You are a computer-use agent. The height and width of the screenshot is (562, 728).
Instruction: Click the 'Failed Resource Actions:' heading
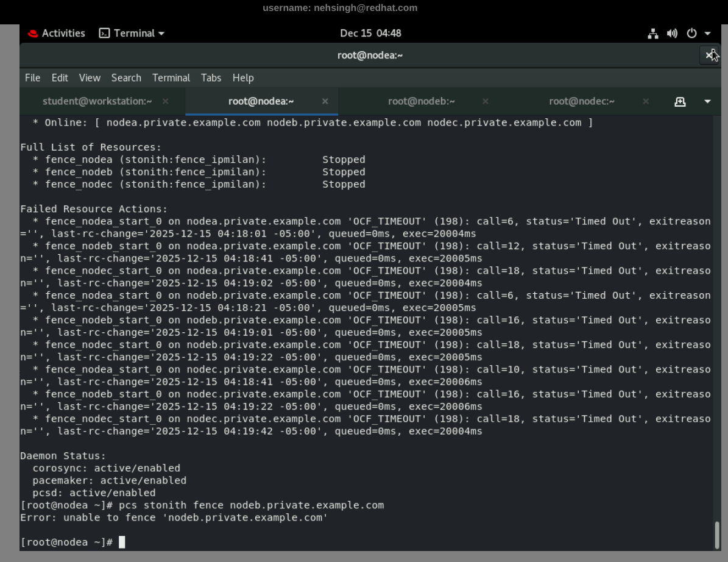tap(94, 209)
